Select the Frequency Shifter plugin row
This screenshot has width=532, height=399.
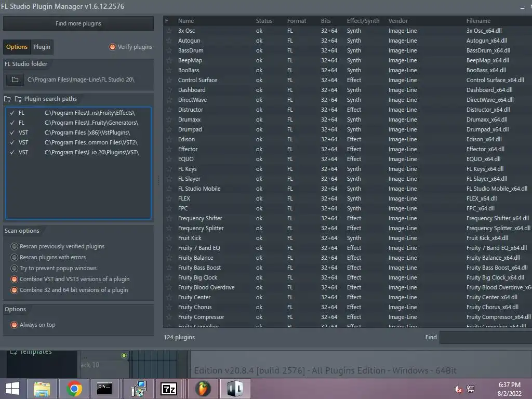(348, 218)
